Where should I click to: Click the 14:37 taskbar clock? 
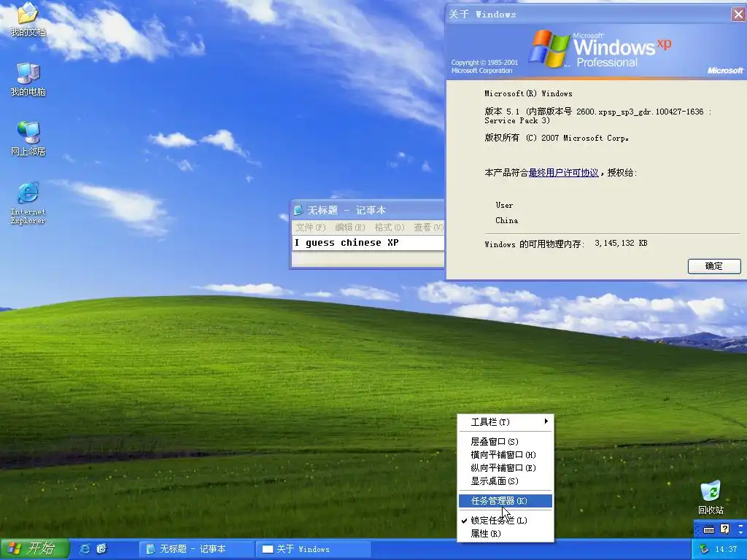pos(726,549)
